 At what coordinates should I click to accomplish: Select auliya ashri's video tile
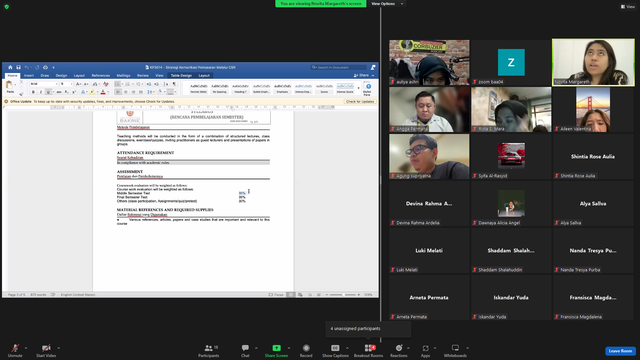(x=429, y=62)
